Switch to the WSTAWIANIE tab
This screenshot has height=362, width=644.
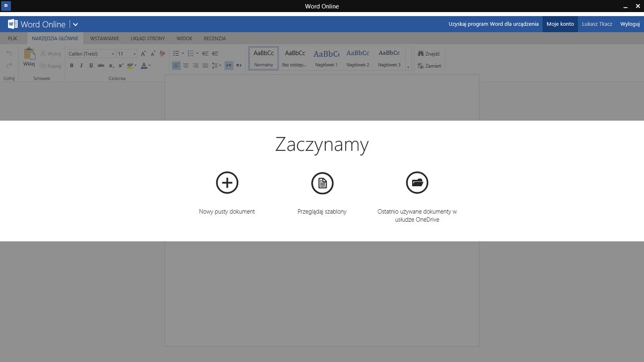coord(105,38)
